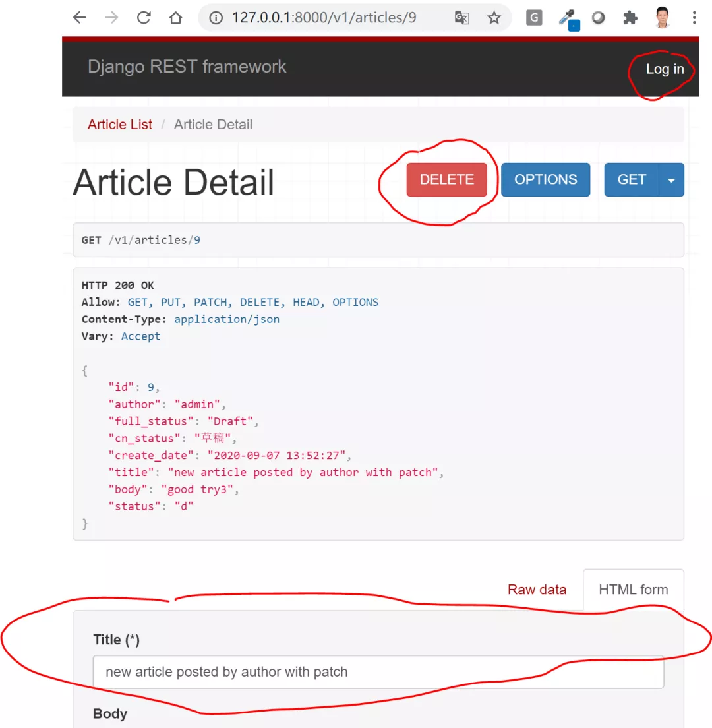
Task: Open the browser home page icon
Action: pos(175,18)
